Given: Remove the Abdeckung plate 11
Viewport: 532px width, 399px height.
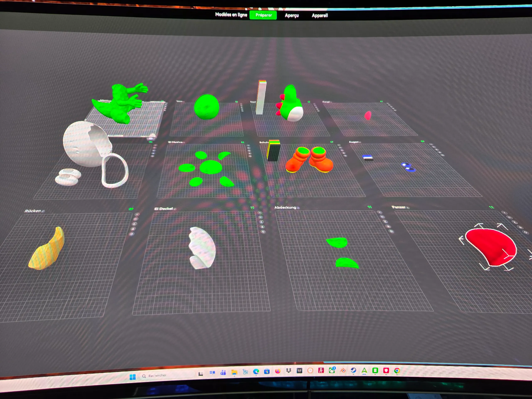Looking at the screenshot, I should point(379,212).
